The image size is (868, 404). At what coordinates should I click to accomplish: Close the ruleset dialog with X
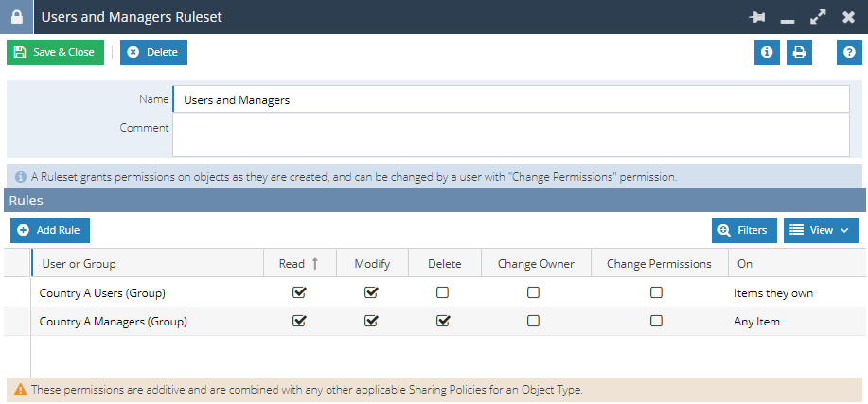[848, 18]
